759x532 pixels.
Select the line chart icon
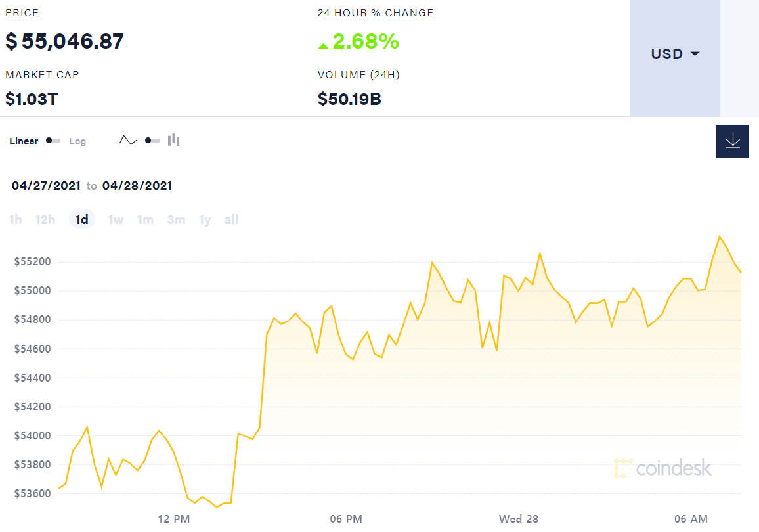tap(128, 141)
